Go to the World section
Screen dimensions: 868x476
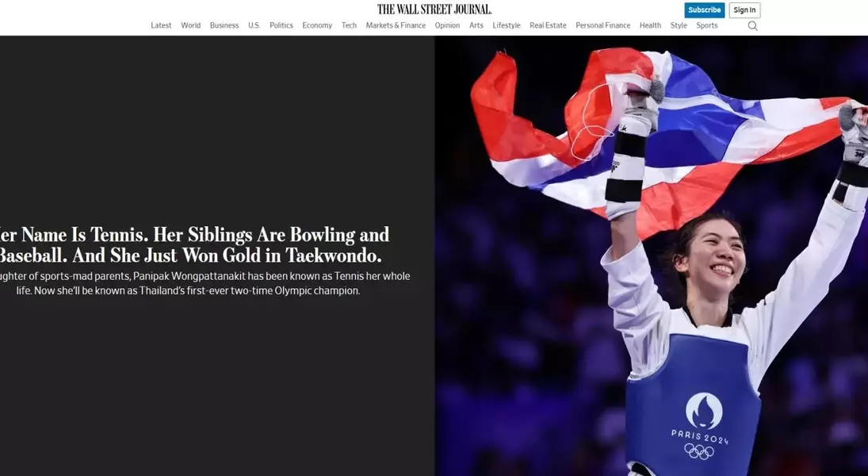(190, 25)
